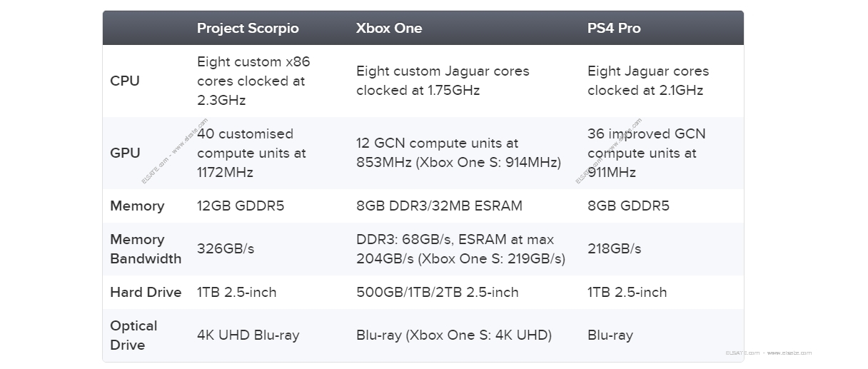Click the 36 improved GCN compute units cell

point(647,153)
